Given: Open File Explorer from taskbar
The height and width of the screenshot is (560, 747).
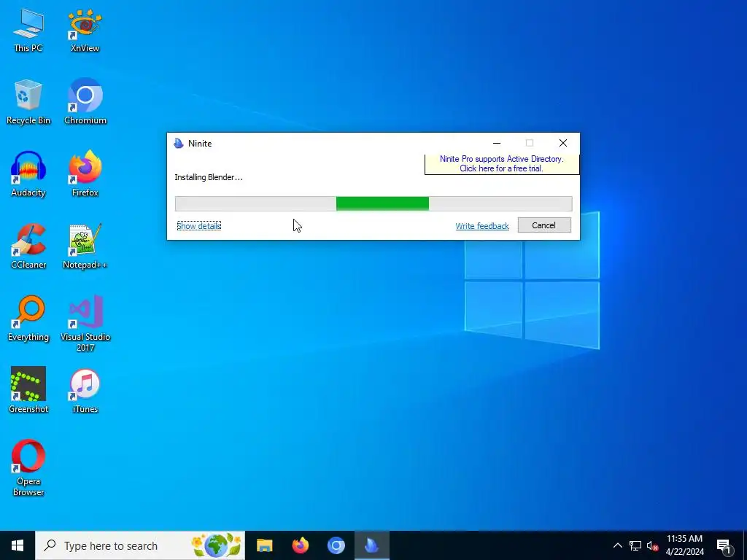Looking at the screenshot, I should tap(264, 545).
